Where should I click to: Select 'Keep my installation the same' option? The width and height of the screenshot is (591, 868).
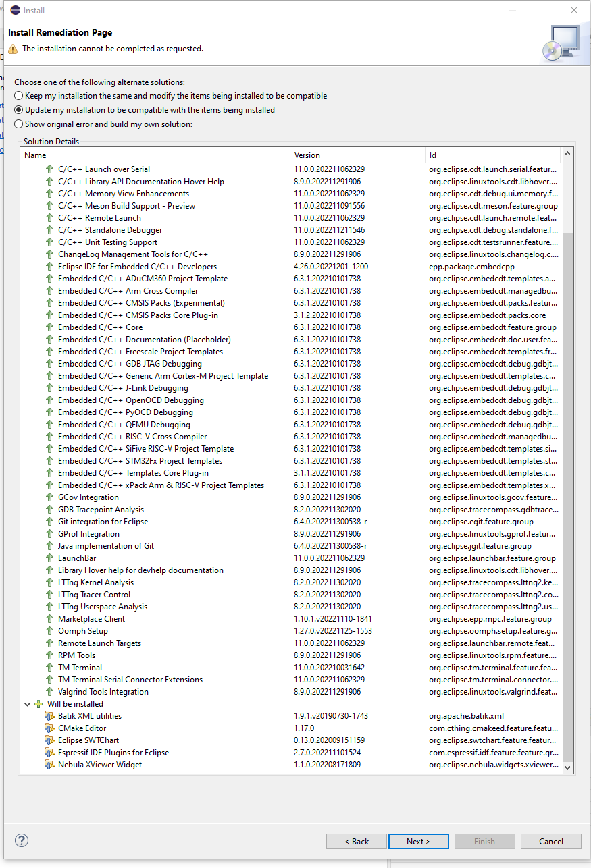tap(18, 95)
